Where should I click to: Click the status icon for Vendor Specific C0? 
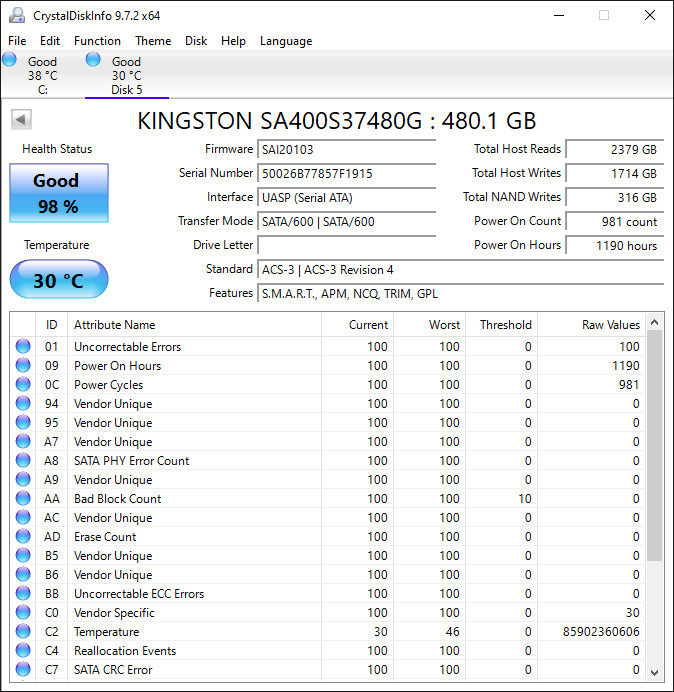click(x=23, y=612)
